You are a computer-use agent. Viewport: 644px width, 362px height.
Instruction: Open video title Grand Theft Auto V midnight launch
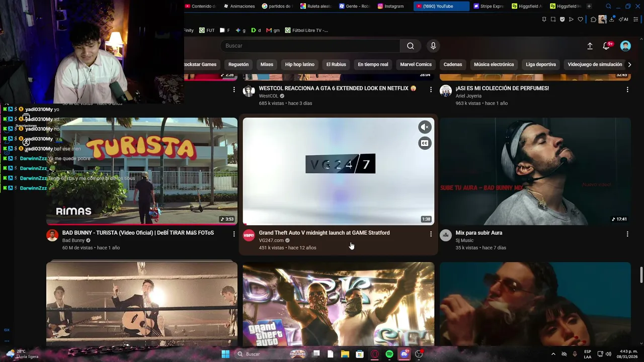click(324, 233)
